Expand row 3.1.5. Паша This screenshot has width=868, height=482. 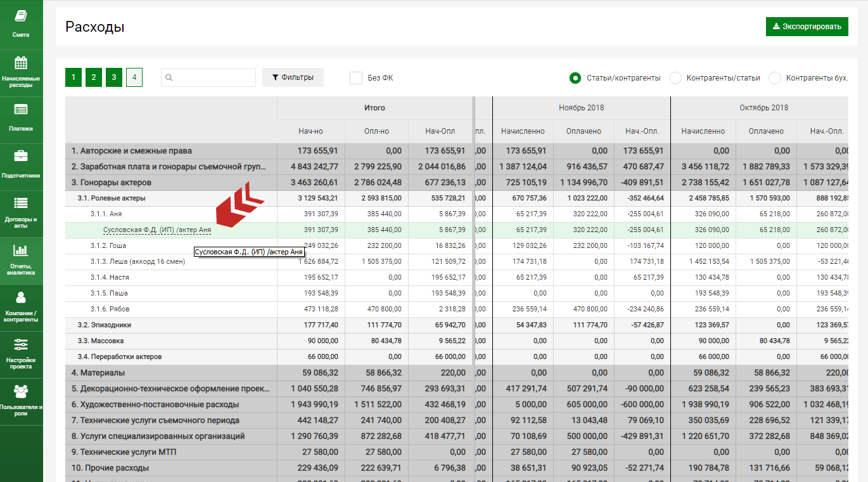pyautogui.click(x=171, y=293)
